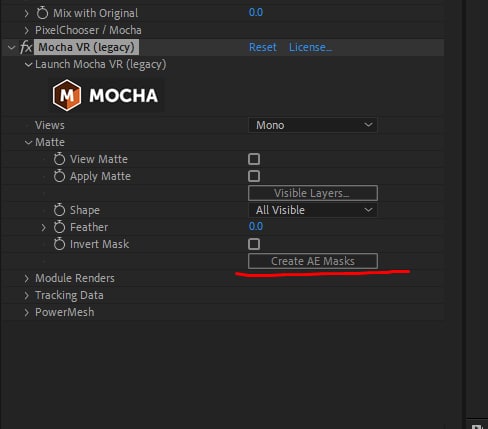
Task: Select the Module Renders label
Action: click(75, 278)
